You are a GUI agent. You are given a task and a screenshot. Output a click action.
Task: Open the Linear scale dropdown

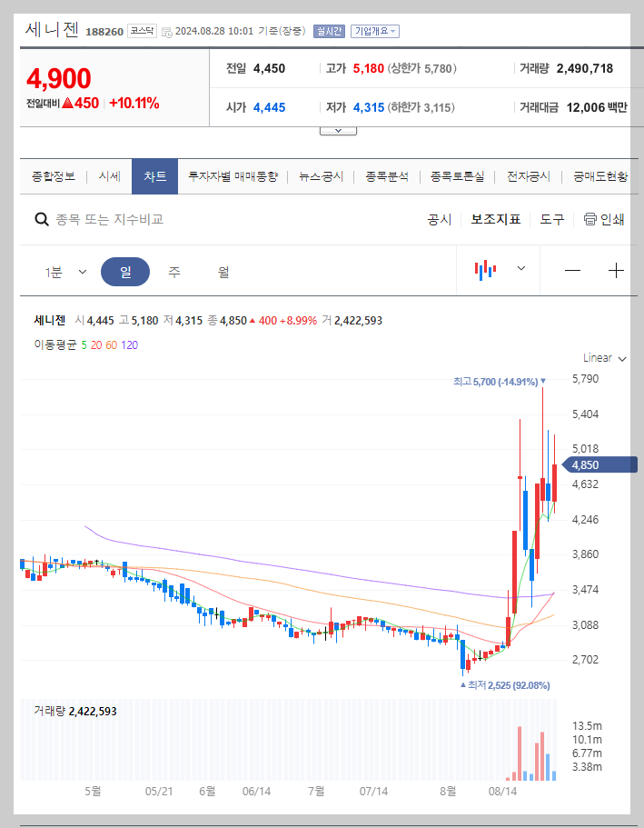pos(602,358)
